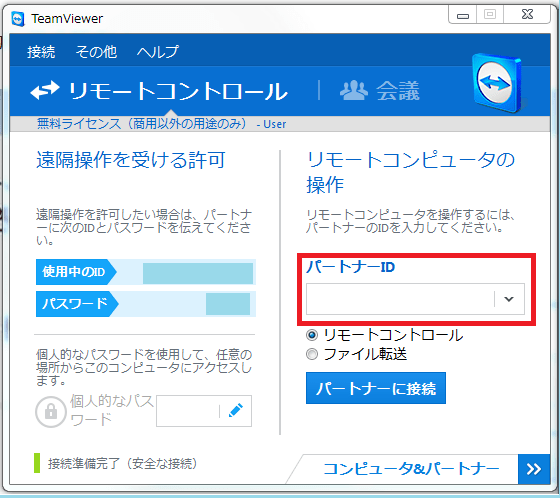The image size is (560, 498).
Task: Click the 接続準備完了 status text
Action: (x=122, y=464)
